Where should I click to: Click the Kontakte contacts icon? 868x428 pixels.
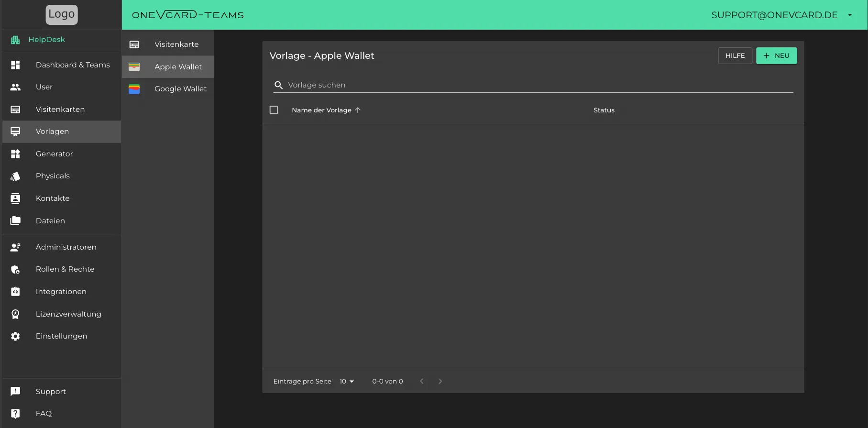pos(15,198)
